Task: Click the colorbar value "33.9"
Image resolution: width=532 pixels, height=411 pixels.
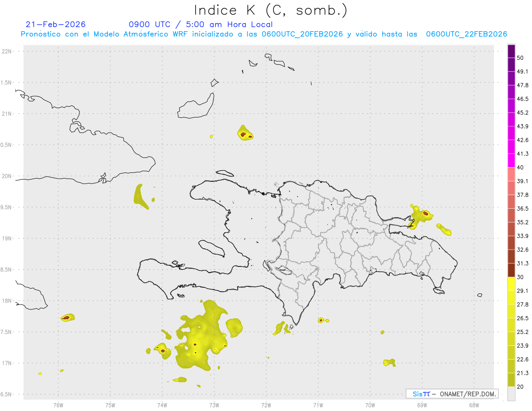Action: tap(523, 236)
